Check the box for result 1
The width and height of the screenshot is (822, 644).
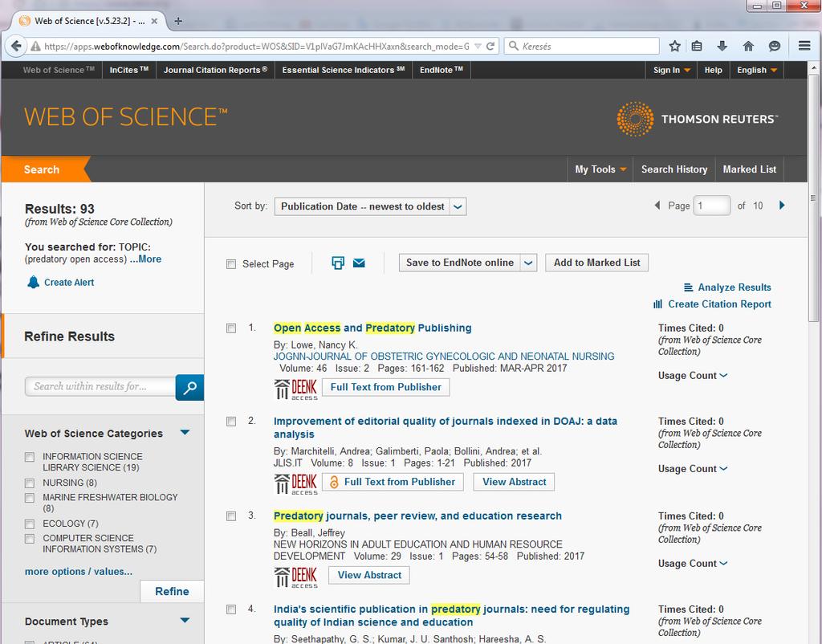pyautogui.click(x=230, y=328)
